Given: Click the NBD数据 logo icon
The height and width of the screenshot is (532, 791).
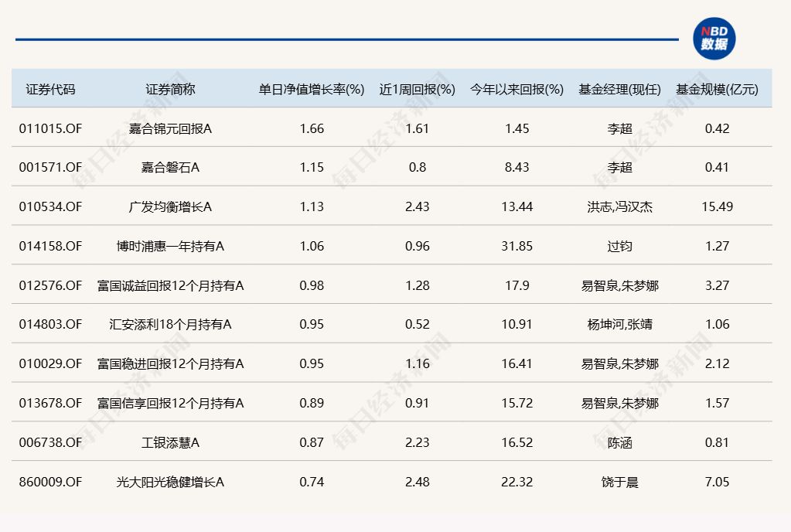Looking at the screenshot, I should click(x=714, y=38).
